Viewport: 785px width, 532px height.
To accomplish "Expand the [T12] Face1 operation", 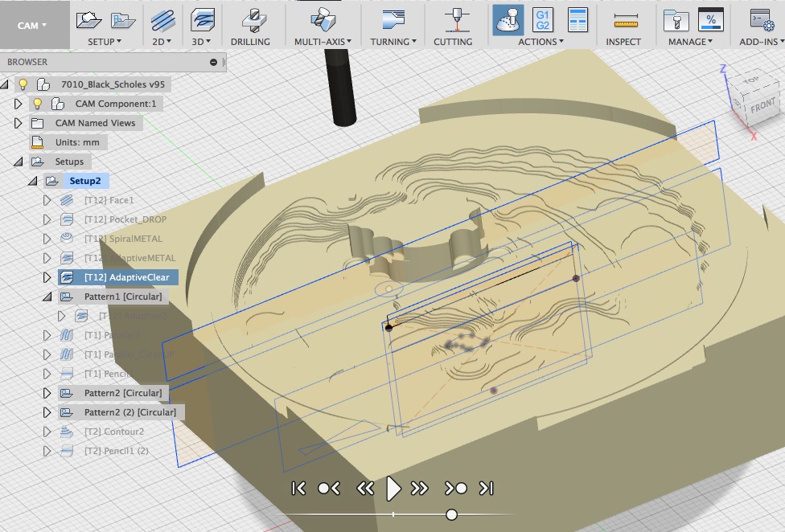I will [47, 200].
